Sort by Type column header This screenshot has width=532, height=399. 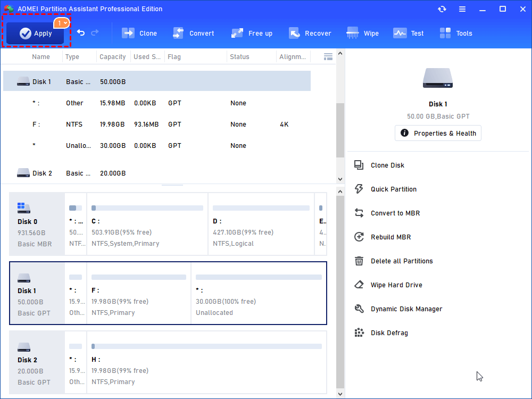click(x=72, y=57)
